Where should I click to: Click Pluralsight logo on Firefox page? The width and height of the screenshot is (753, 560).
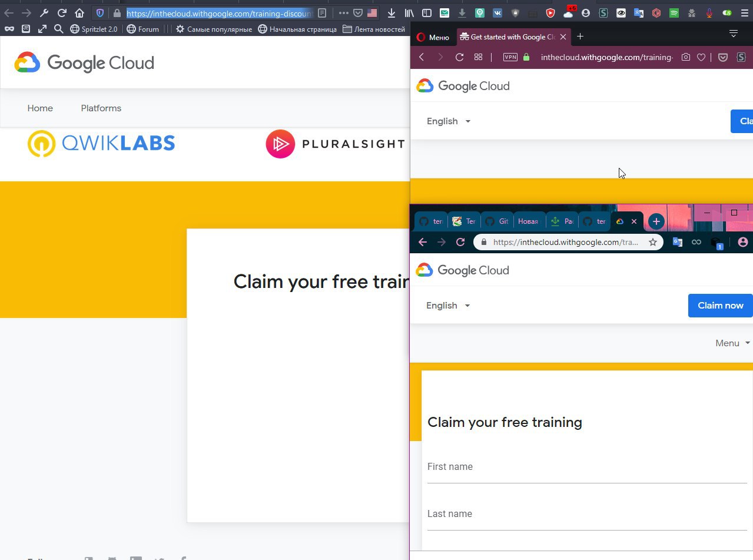coord(335,144)
